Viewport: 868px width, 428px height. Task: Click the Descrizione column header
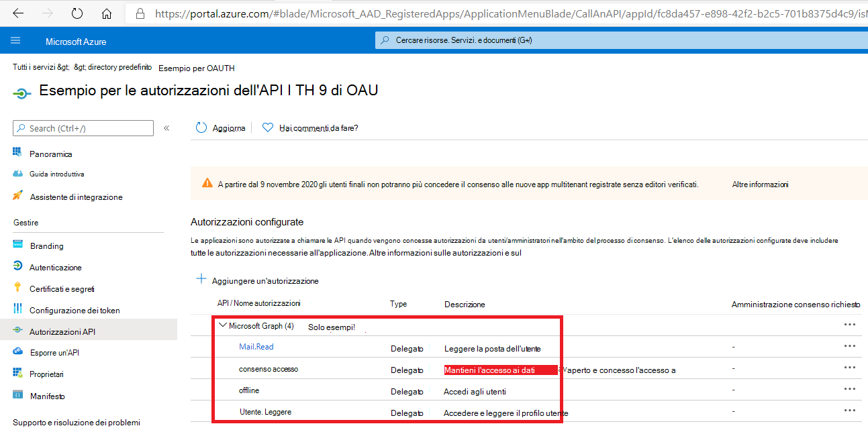coord(465,304)
